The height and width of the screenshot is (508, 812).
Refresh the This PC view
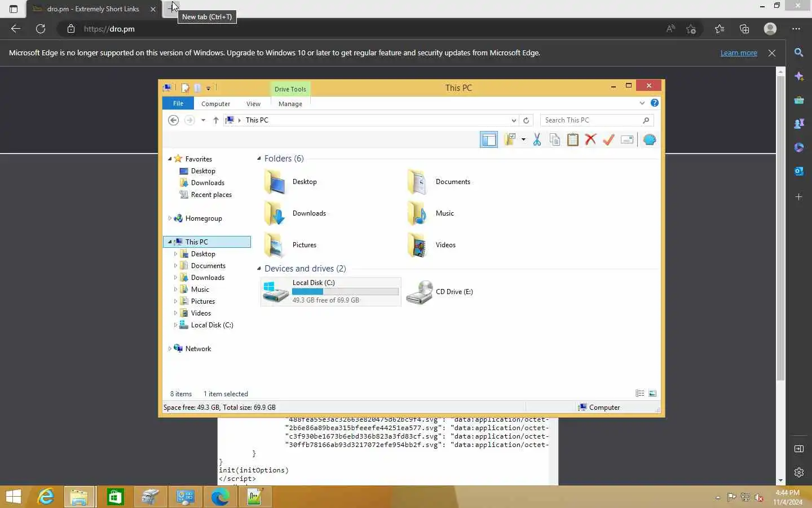coord(526,120)
